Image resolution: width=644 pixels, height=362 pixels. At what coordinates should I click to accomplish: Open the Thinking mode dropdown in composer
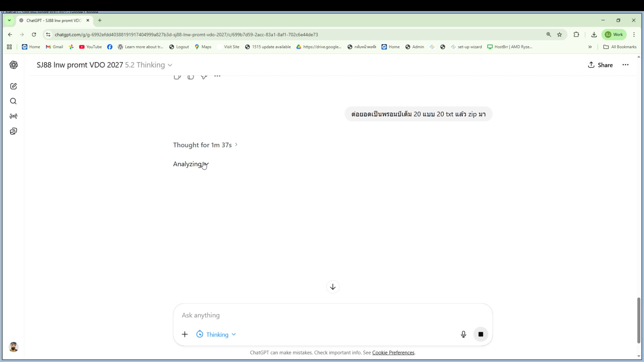216,334
